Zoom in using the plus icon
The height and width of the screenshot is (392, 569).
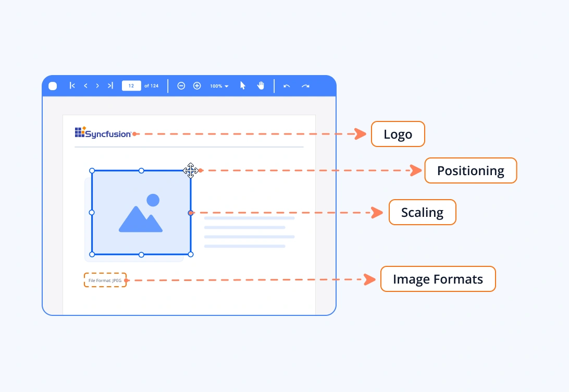197,85
